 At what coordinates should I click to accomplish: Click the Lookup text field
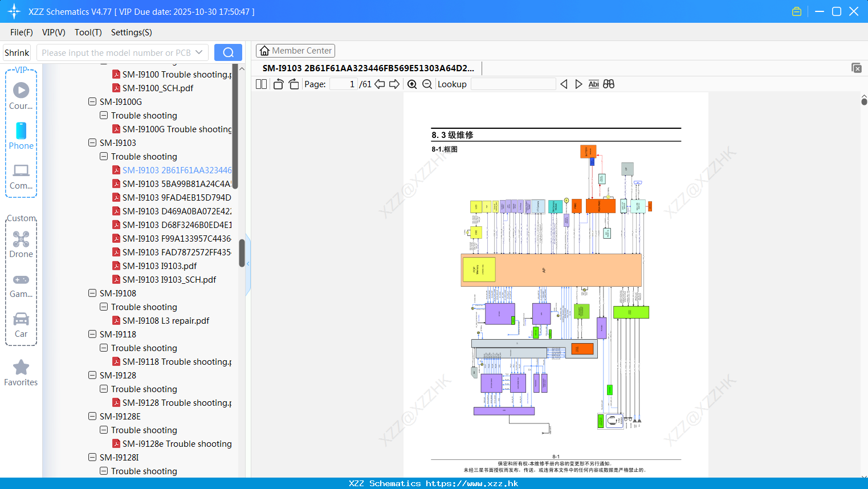[514, 84]
